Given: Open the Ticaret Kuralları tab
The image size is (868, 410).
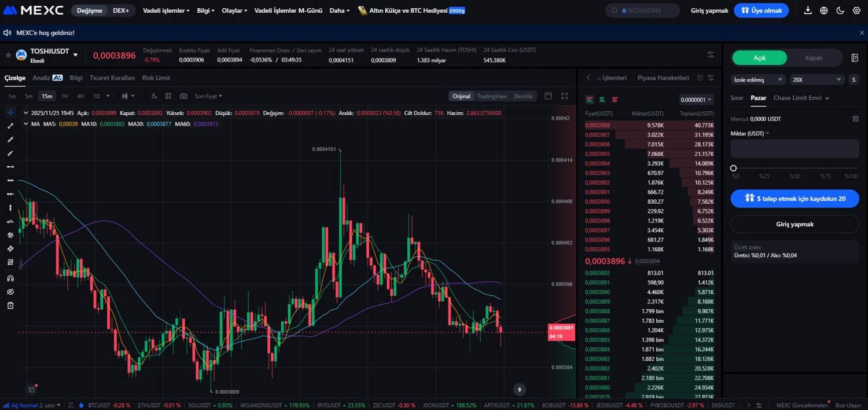Looking at the screenshot, I should [112, 78].
